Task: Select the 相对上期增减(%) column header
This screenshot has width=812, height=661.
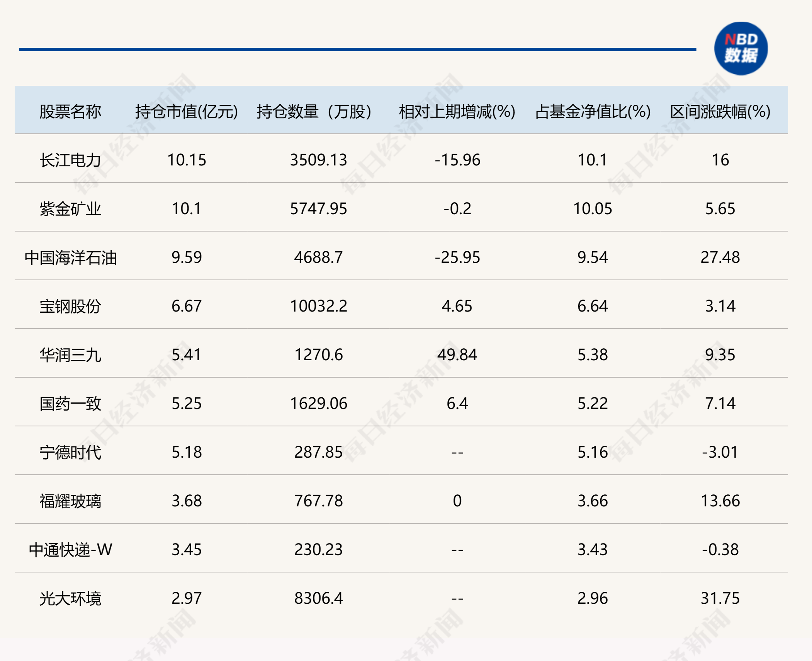Action: pos(457,112)
